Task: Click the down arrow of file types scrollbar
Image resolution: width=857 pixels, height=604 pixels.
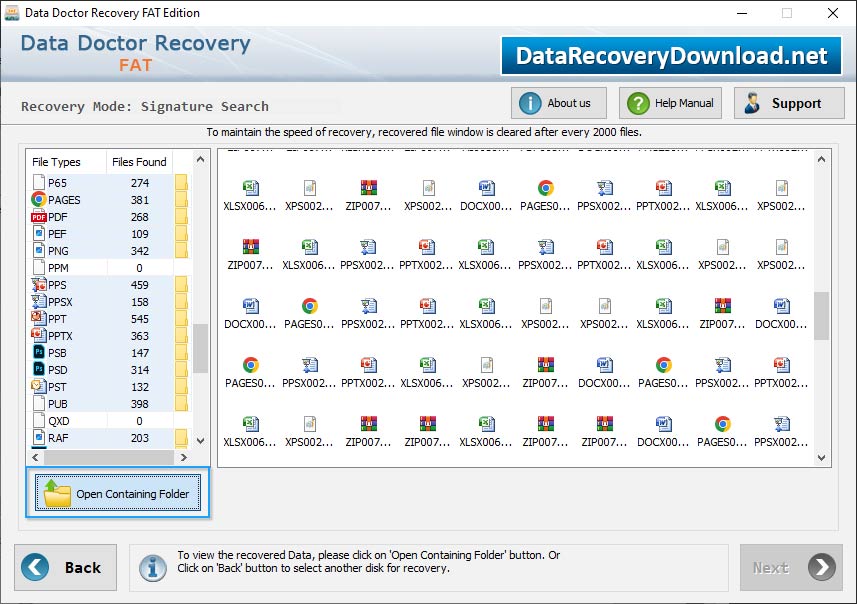Action: pos(201,441)
